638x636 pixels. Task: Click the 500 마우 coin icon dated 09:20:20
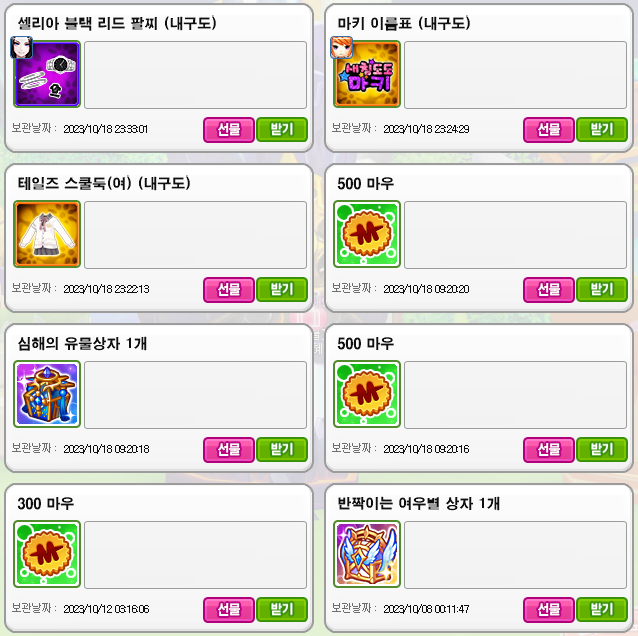point(367,234)
